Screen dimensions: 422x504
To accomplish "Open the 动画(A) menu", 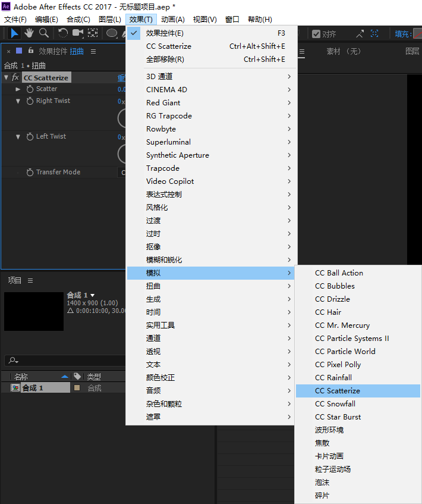I will pyautogui.click(x=173, y=20).
